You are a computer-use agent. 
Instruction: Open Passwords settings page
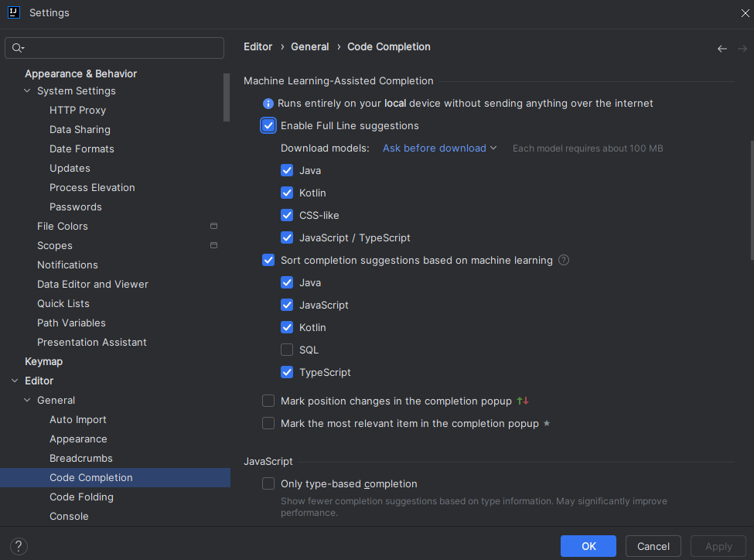[x=76, y=207]
